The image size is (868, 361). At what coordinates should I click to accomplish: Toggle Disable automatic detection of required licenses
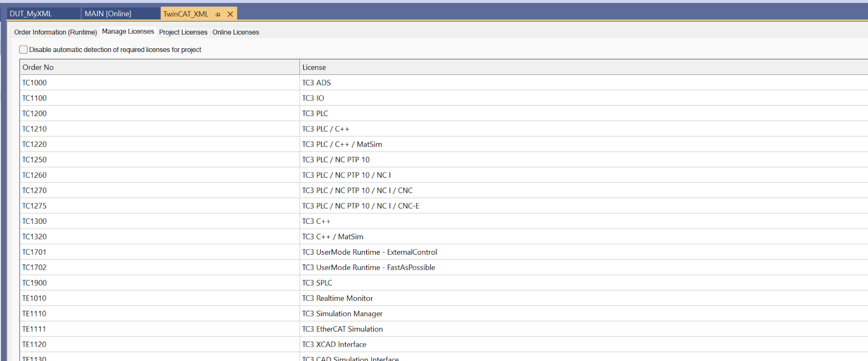point(23,49)
